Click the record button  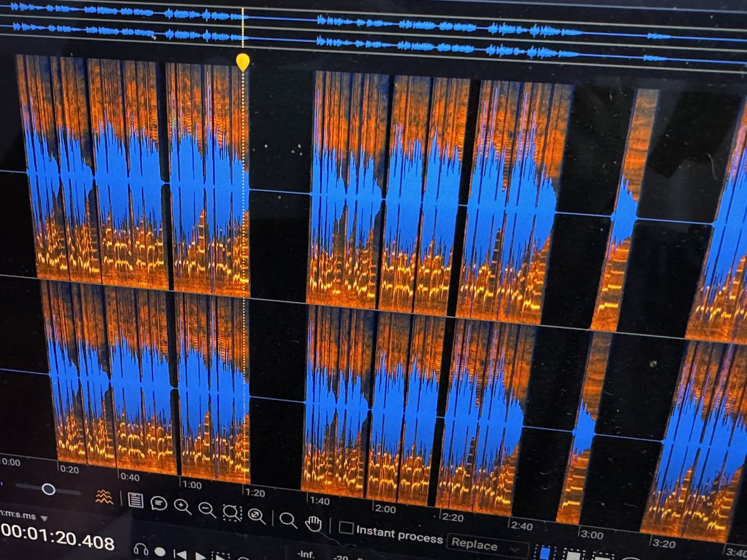click(x=160, y=551)
